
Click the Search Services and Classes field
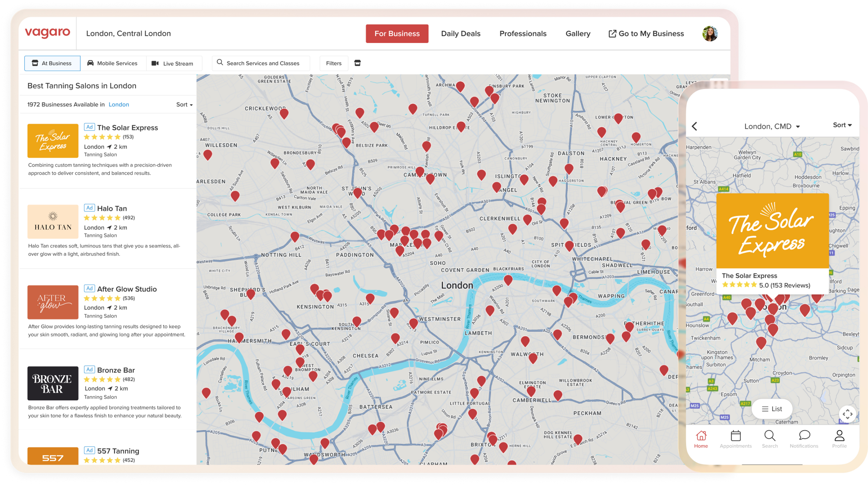point(261,63)
